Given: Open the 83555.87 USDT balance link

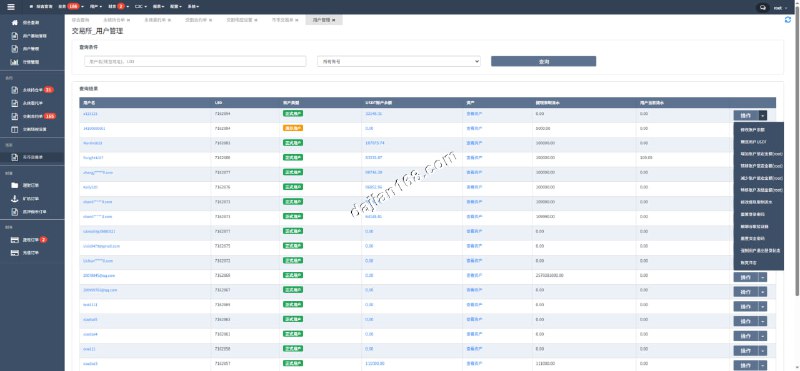Looking at the screenshot, I should pos(373,158).
